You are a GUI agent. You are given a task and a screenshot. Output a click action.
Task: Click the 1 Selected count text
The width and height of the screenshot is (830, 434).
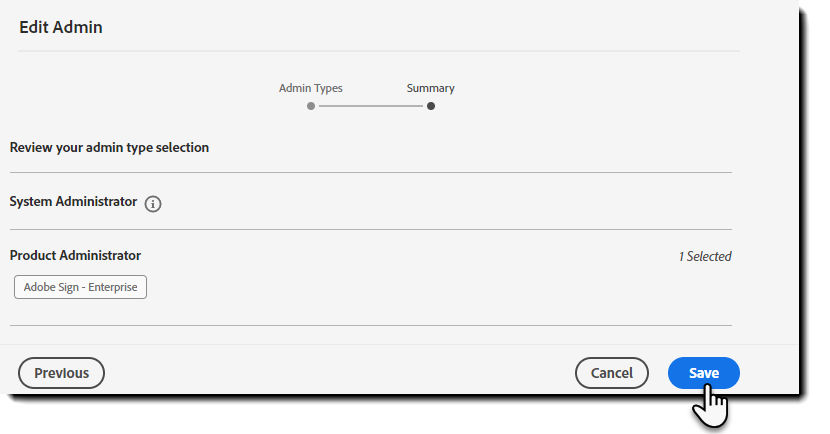point(705,257)
